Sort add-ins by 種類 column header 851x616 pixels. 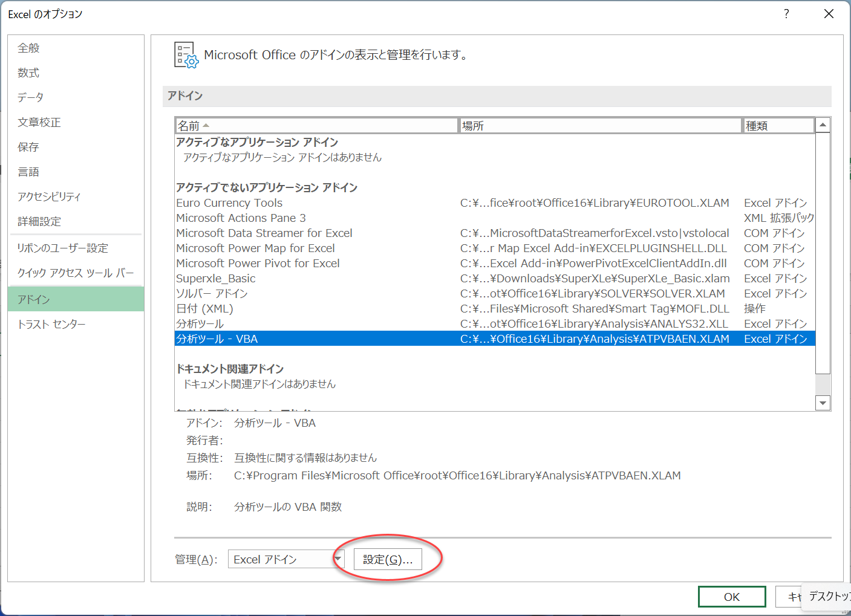778,126
